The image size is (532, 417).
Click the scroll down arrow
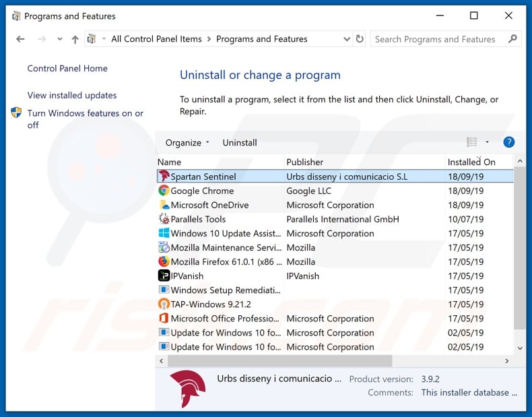520,348
